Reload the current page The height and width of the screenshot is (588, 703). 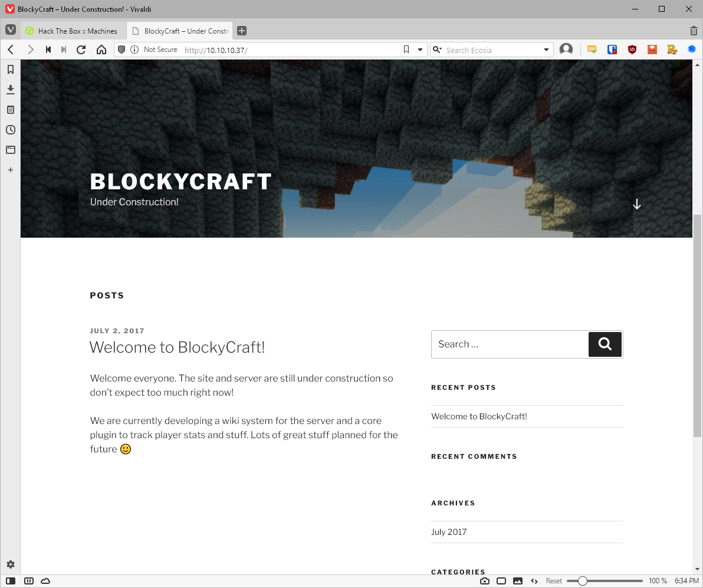[x=81, y=50]
